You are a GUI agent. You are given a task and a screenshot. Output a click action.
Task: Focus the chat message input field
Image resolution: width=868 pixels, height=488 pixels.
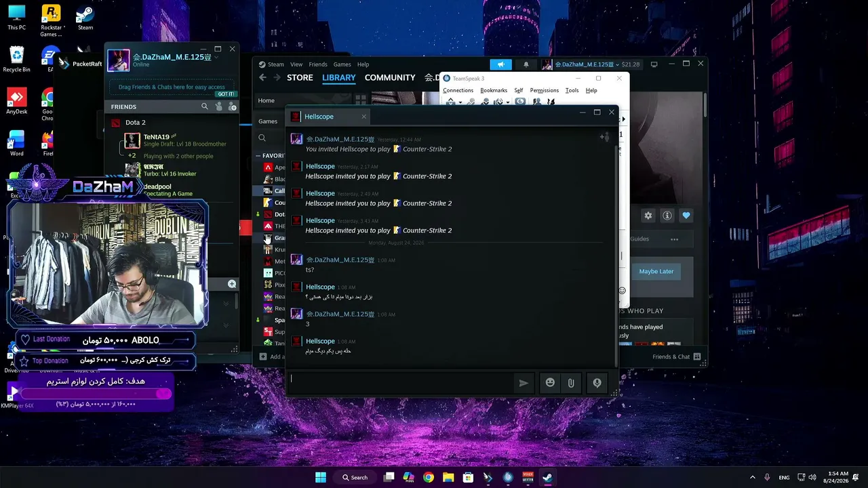(400, 383)
